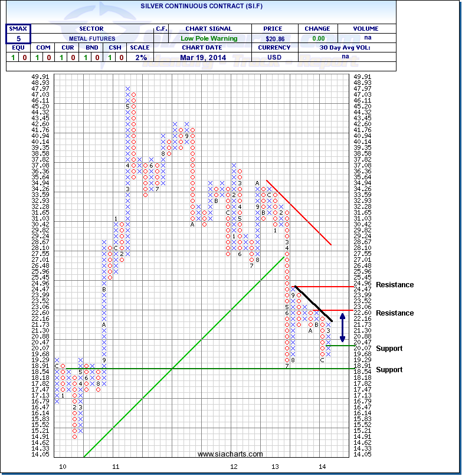Click the lower Support label near 18.54
This screenshot has width=462, height=476.
[x=389, y=370]
